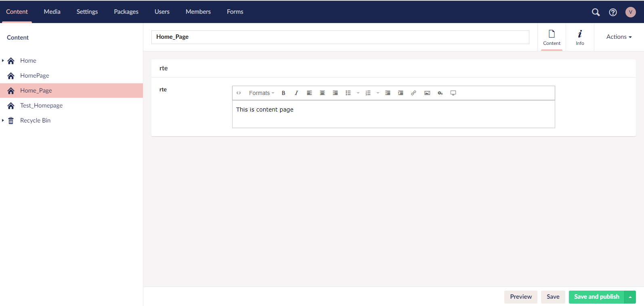This screenshot has height=306, width=644.
Task: Click the Preview button
Action: coord(521,297)
